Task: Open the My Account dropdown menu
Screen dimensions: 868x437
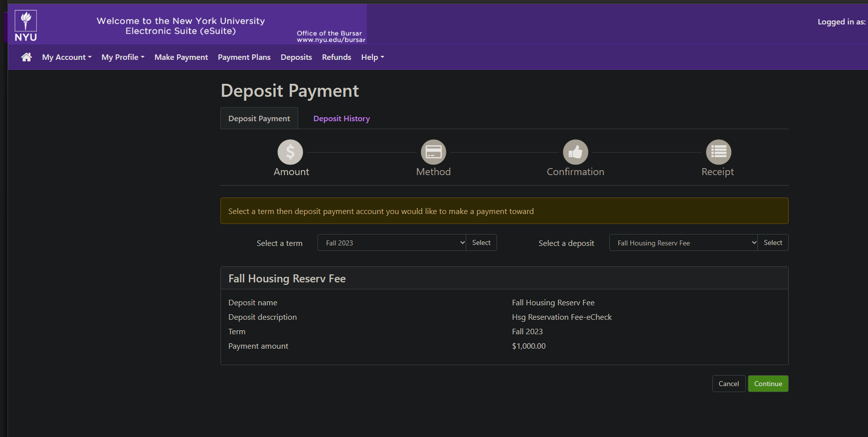Action: tap(67, 57)
